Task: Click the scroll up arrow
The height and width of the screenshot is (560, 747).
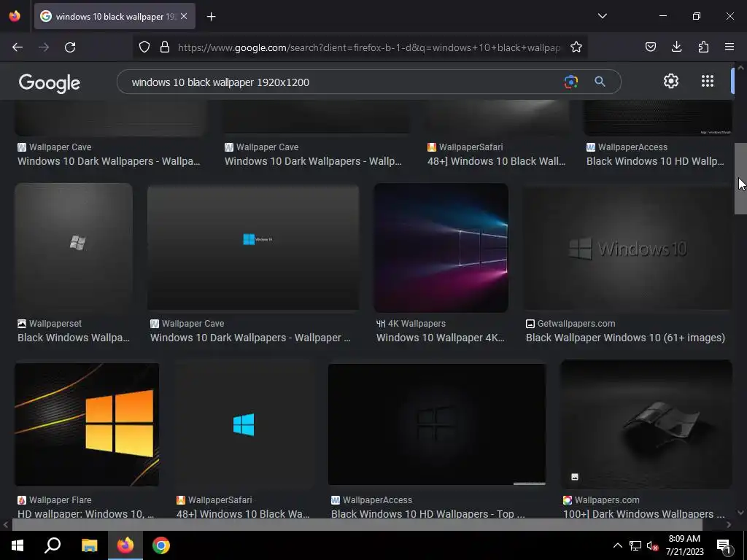Action: tap(740, 68)
